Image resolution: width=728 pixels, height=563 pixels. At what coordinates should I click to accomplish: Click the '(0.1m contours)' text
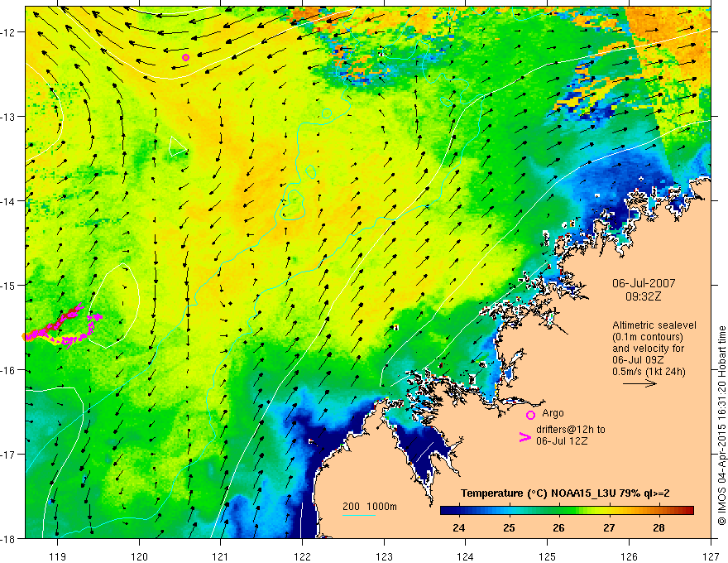[647, 337]
